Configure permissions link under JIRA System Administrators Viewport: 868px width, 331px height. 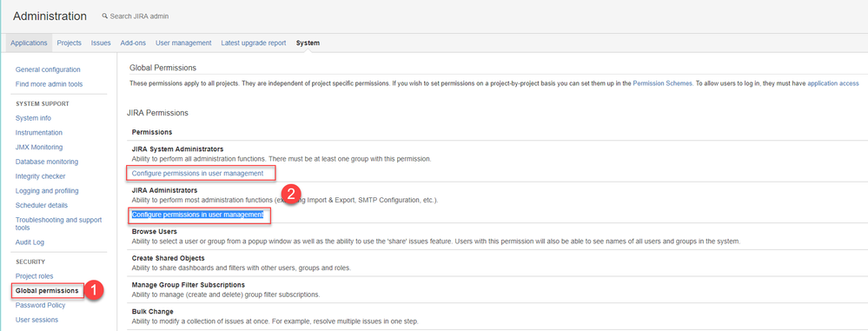tap(197, 173)
